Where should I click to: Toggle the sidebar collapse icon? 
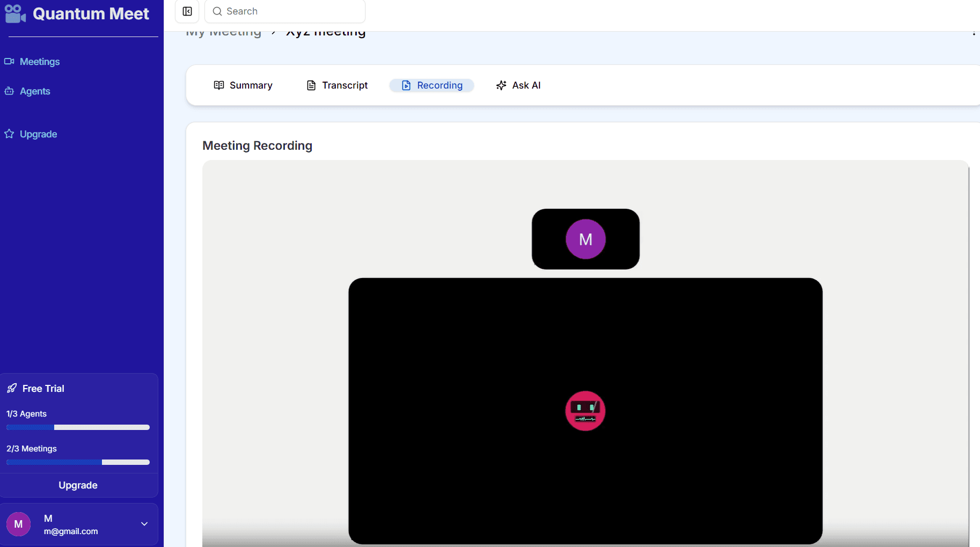[187, 11]
